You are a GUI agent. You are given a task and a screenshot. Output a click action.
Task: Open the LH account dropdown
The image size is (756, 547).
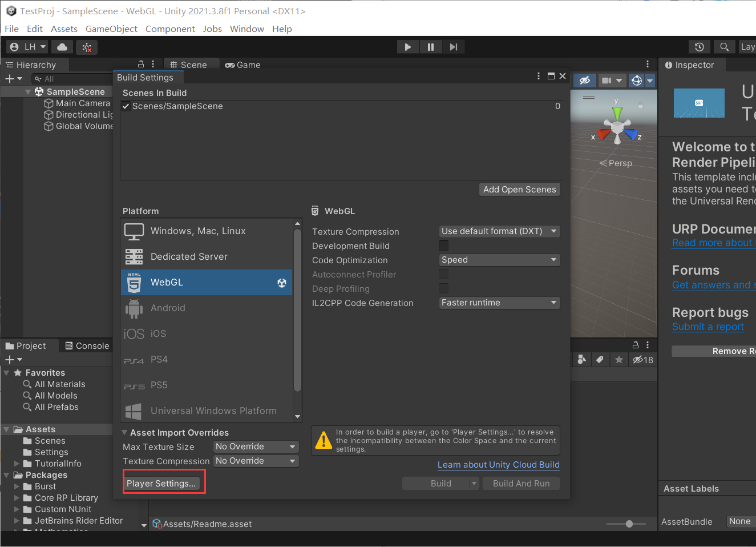[x=28, y=47]
